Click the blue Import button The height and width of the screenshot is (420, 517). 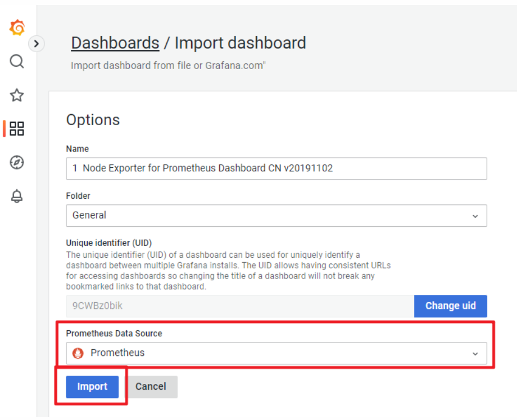pyautogui.click(x=92, y=387)
